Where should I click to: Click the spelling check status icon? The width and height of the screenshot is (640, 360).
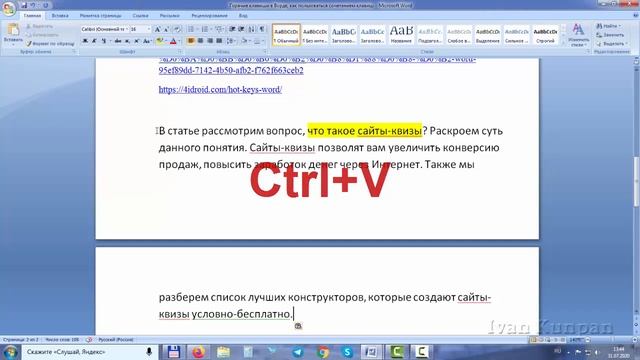point(89,340)
